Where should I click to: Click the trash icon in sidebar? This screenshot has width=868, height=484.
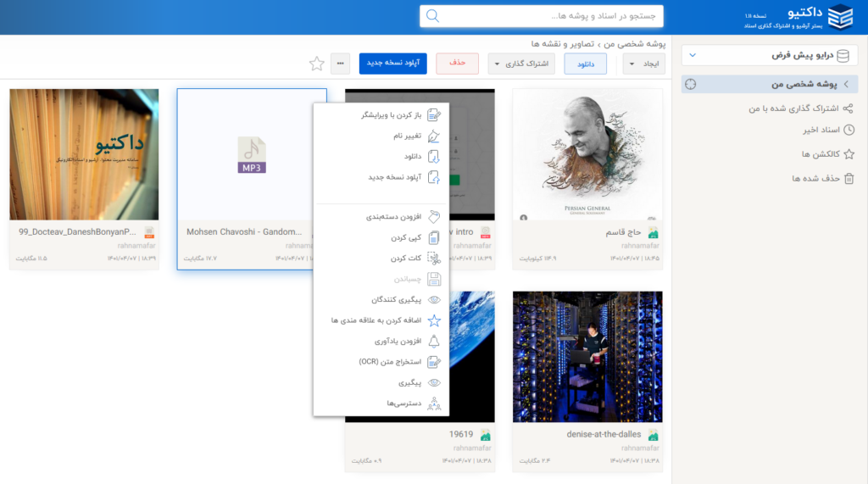click(x=849, y=178)
